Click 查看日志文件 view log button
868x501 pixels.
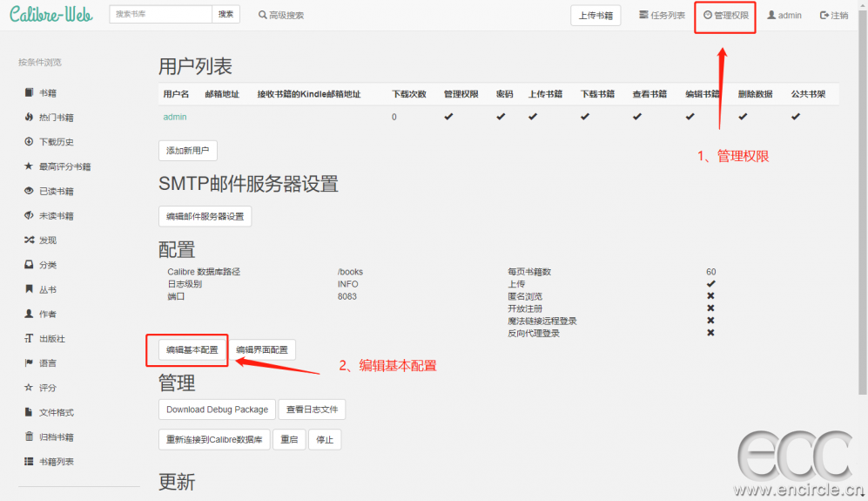[313, 410]
